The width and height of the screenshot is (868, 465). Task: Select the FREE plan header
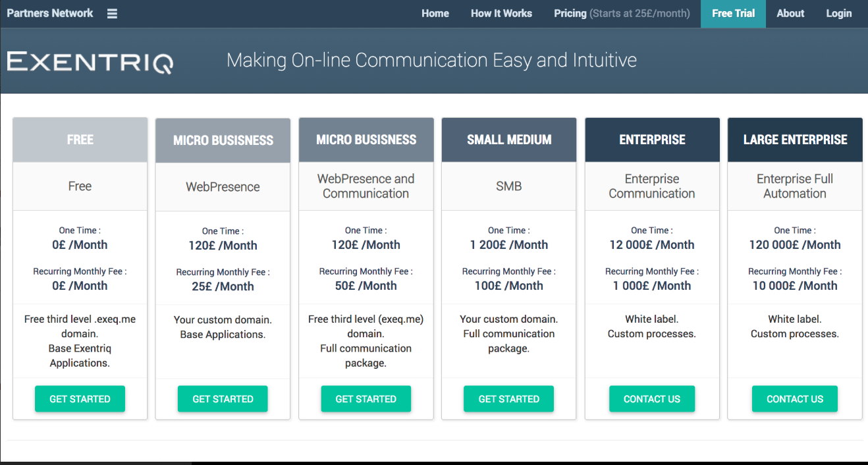(80, 140)
